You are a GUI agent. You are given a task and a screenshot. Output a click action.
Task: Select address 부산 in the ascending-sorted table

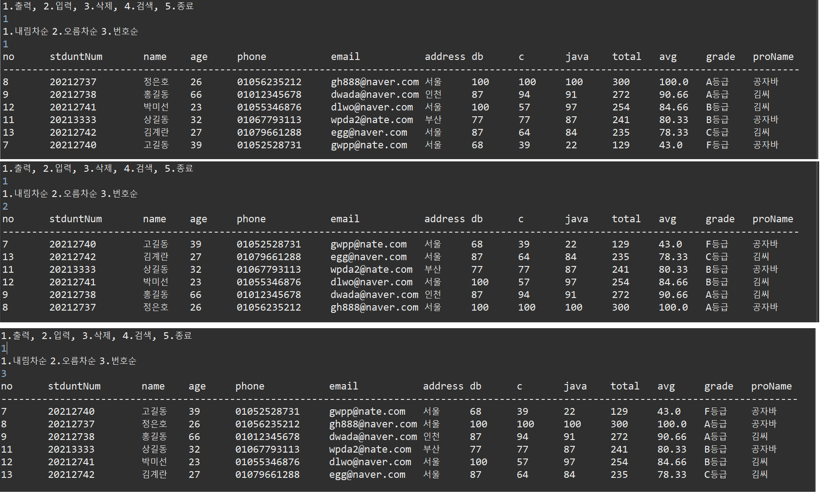coord(433,270)
